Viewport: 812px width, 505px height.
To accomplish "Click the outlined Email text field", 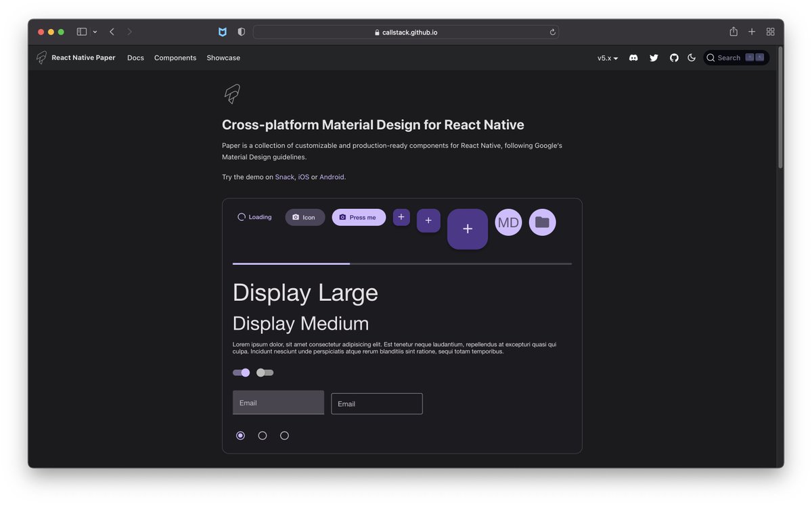I will (377, 404).
